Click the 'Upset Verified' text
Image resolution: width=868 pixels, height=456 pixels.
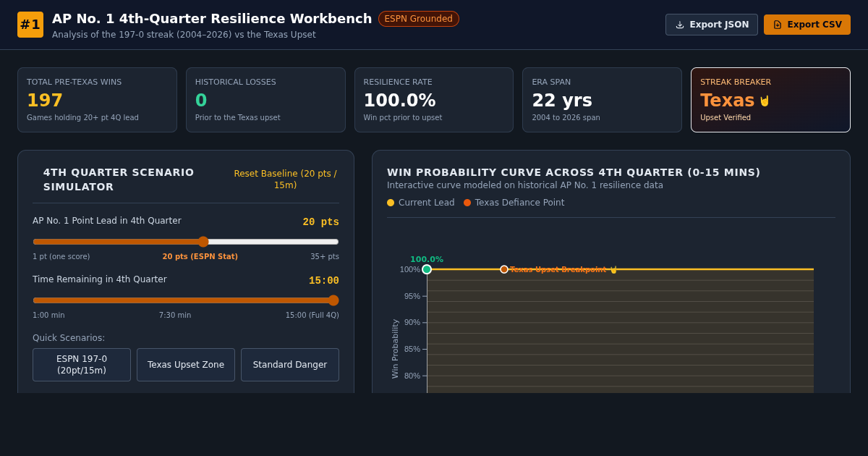pos(726,118)
